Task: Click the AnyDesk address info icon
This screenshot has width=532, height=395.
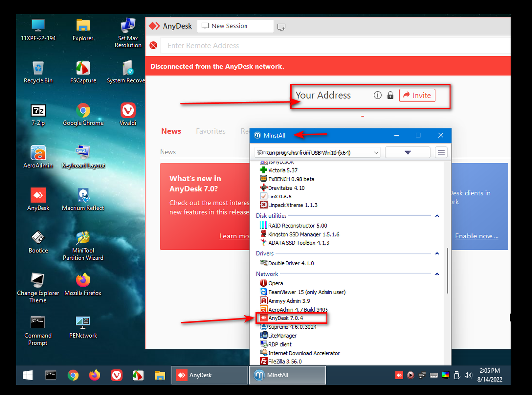Action: [x=377, y=95]
